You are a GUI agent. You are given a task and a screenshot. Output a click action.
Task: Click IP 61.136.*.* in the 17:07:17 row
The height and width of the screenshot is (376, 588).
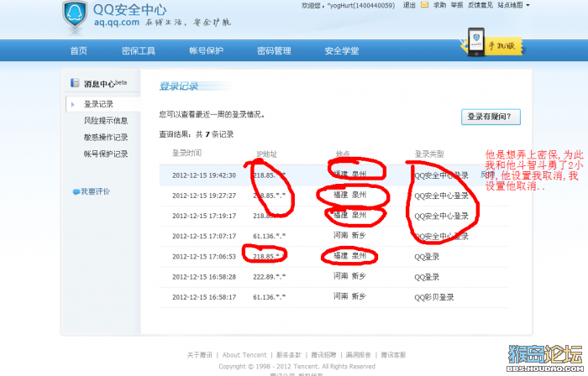tap(270, 236)
